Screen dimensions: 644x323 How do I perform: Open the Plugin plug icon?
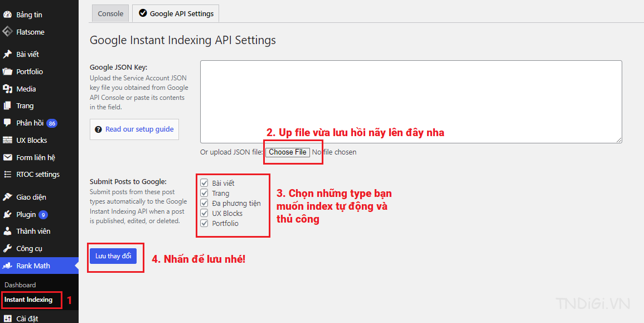click(7, 214)
